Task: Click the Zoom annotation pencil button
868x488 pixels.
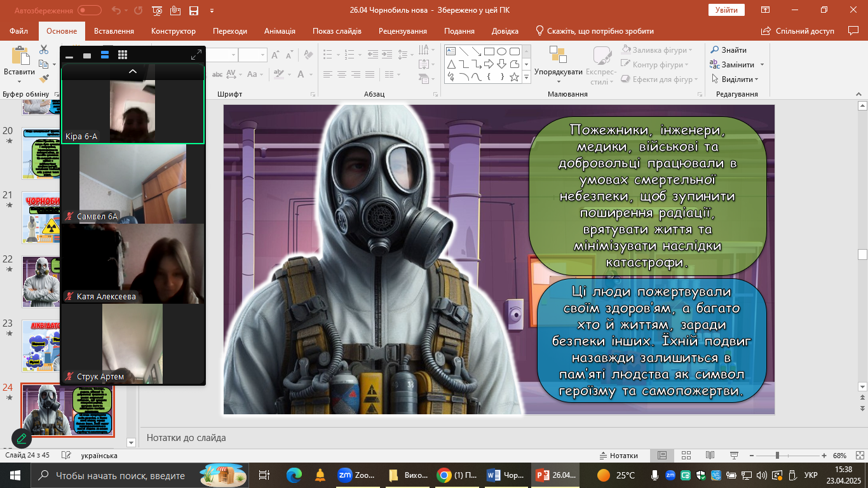Action: 22,438
